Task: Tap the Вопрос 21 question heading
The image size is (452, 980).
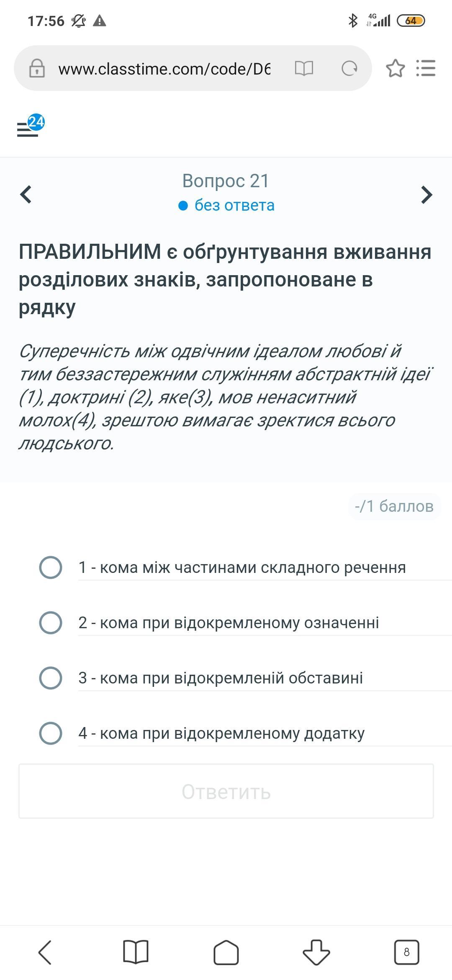Action: [226, 181]
